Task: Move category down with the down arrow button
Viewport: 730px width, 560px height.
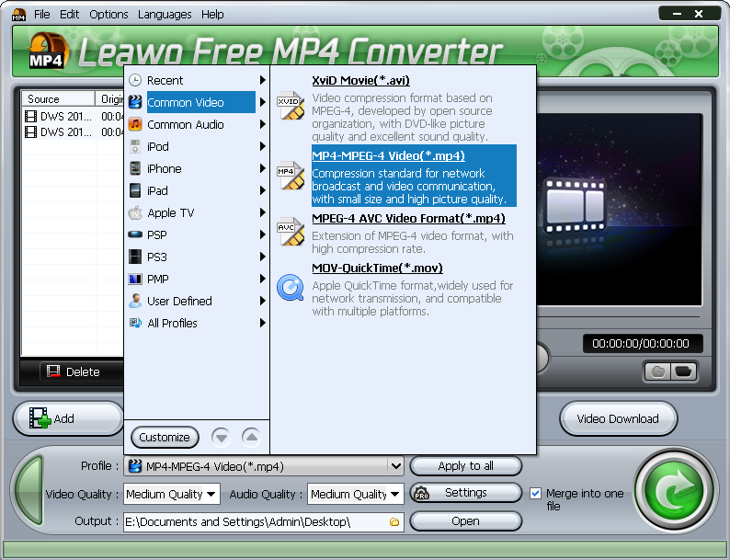Action: click(222, 438)
